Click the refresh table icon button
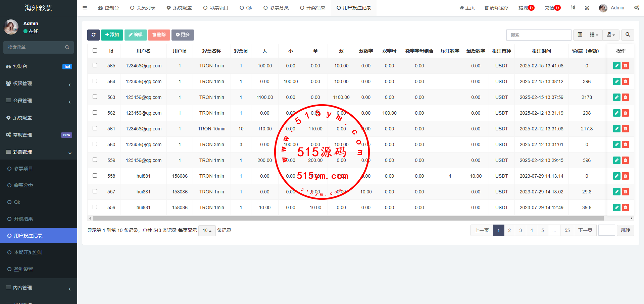The width and height of the screenshot is (644, 304). tap(93, 35)
